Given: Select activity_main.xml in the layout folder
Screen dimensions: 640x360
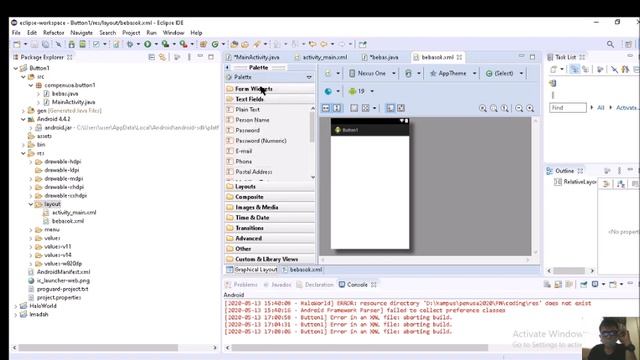Looking at the screenshot, I should (x=74, y=213).
